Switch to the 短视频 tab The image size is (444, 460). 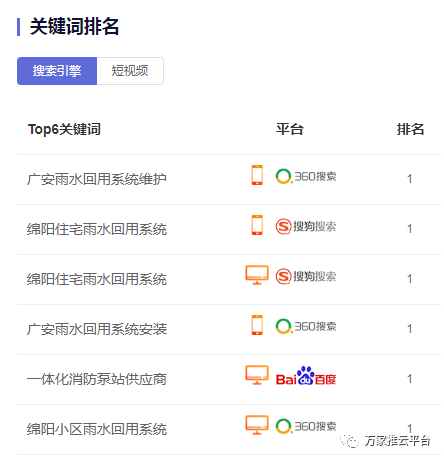(x=130, y=71)
